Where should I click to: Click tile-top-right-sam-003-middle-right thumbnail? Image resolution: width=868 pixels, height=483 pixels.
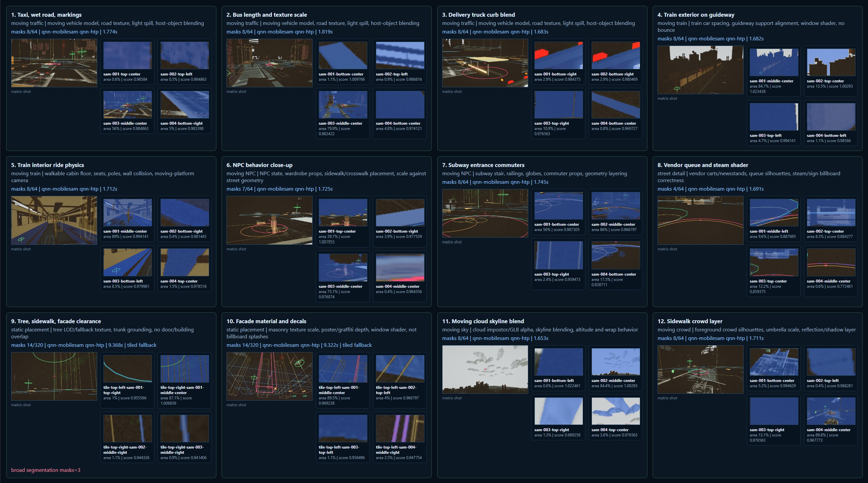point(184,429)
